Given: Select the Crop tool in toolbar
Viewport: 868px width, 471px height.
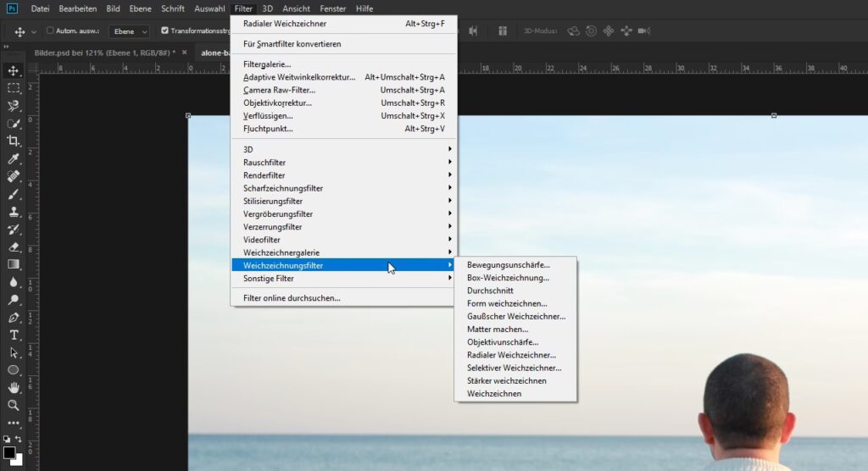Looking at the screenshot, I should click(x=14, y=141).
